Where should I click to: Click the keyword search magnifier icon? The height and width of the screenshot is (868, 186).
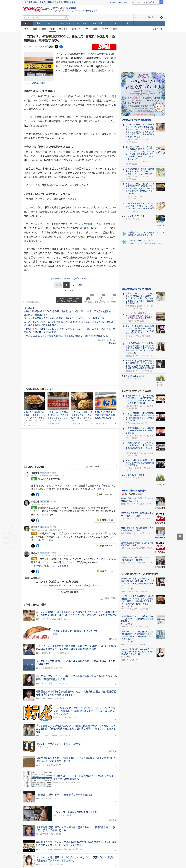point(66,18)
